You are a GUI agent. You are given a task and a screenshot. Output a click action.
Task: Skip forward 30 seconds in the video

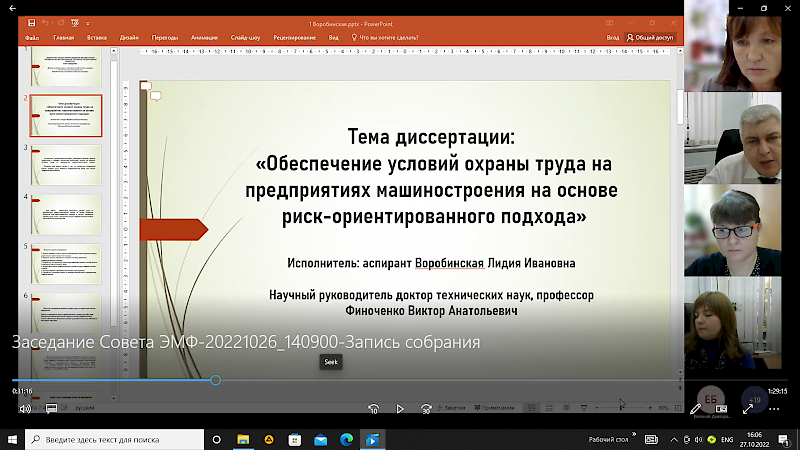pyautogui.click(x=426, y=408)
